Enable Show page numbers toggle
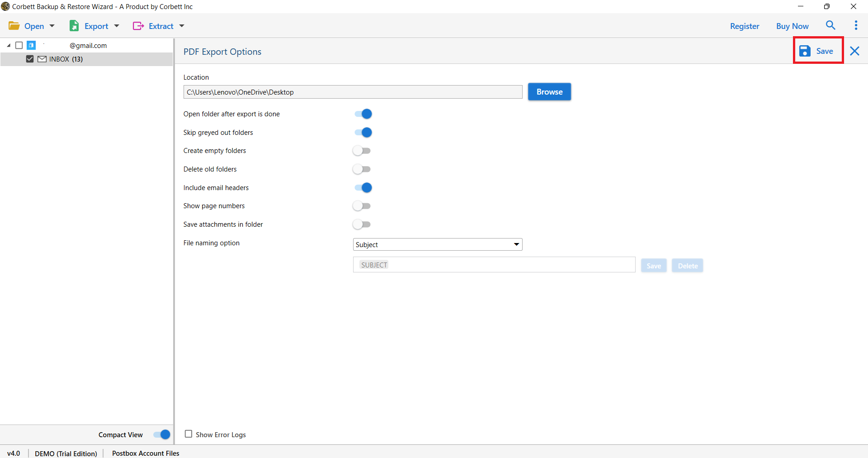 pos(362,206)
